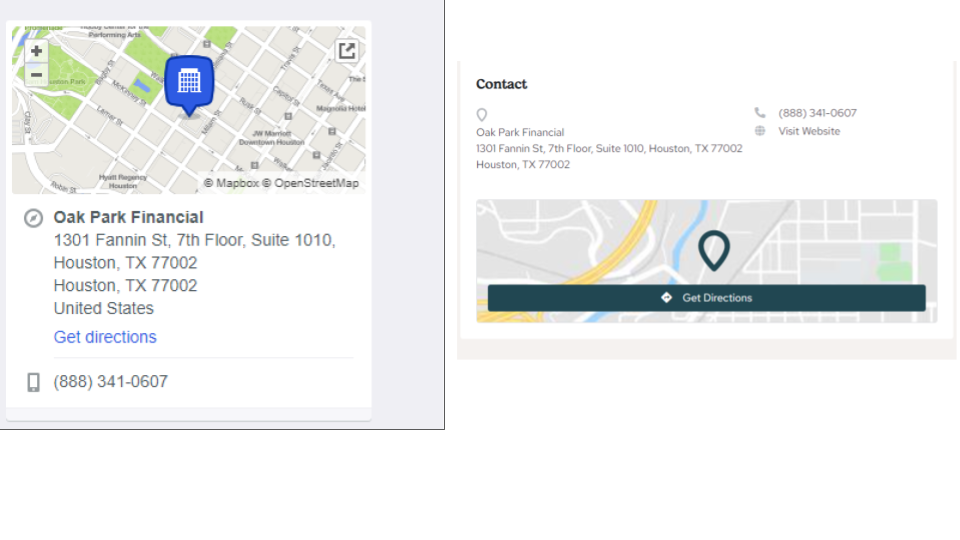Open the OpenStreetMap attribution link

coord(310,183)
